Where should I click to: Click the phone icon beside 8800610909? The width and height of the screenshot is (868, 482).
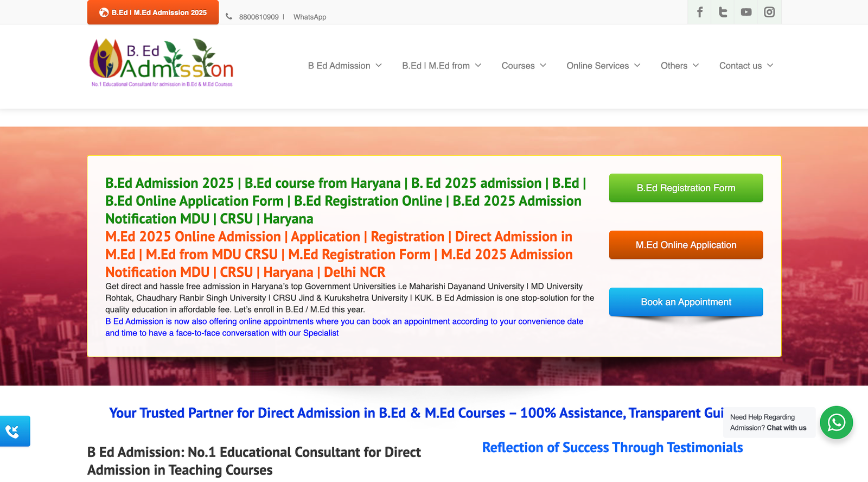coord(229,17)
